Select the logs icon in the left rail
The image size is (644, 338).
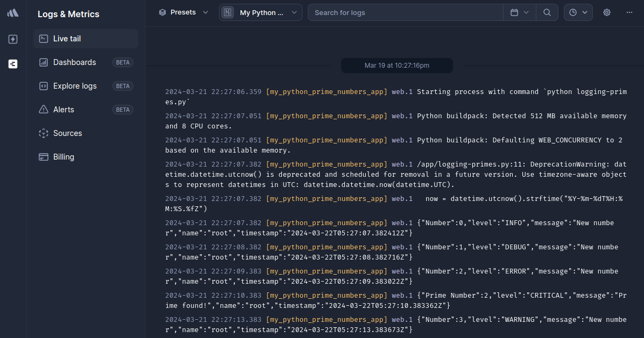coord(12,64)
